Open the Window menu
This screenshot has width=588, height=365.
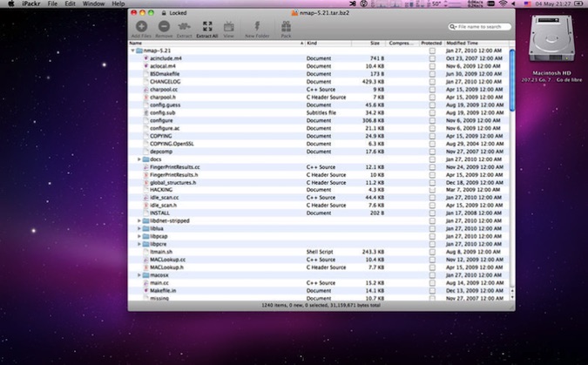coord(94,4)
